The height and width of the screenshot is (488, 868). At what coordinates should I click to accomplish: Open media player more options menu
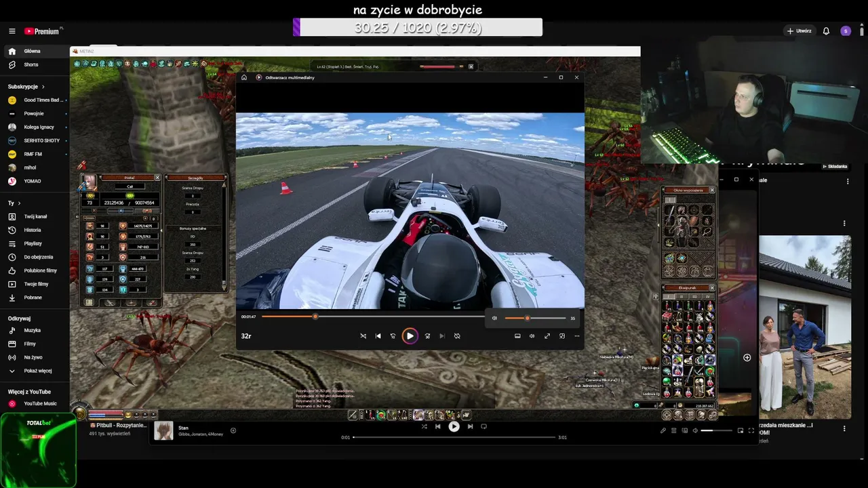(577, 335)
